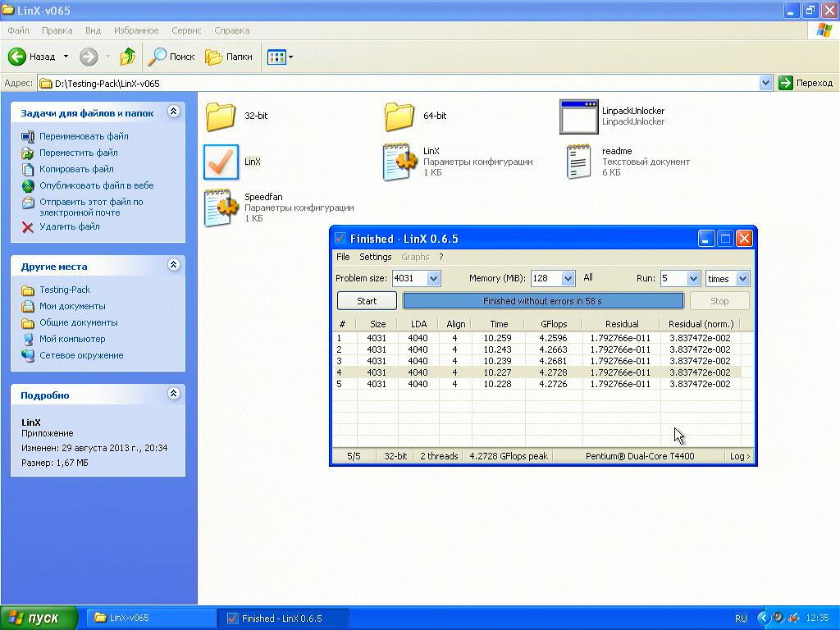Click the Удалить файл link
Screen dimensions: 840x630
pos(69,226)
